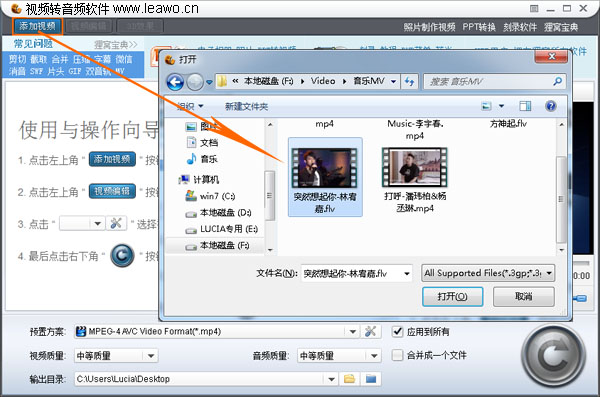The width and height of the screenshot is (600, 397).
Task: Click the open output folder icon
Action: pos(371,379)
